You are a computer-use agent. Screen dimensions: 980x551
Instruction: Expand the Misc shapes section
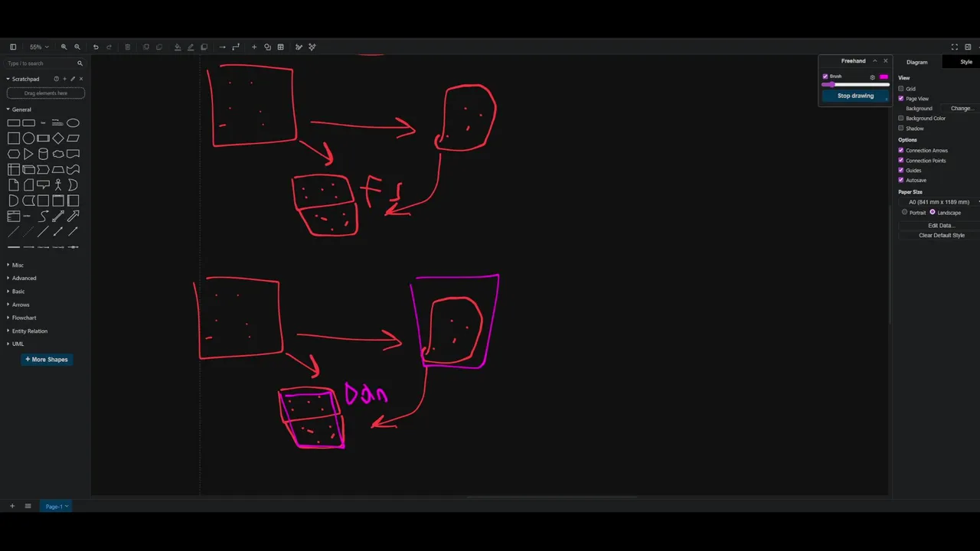click(x=15, y=265)
